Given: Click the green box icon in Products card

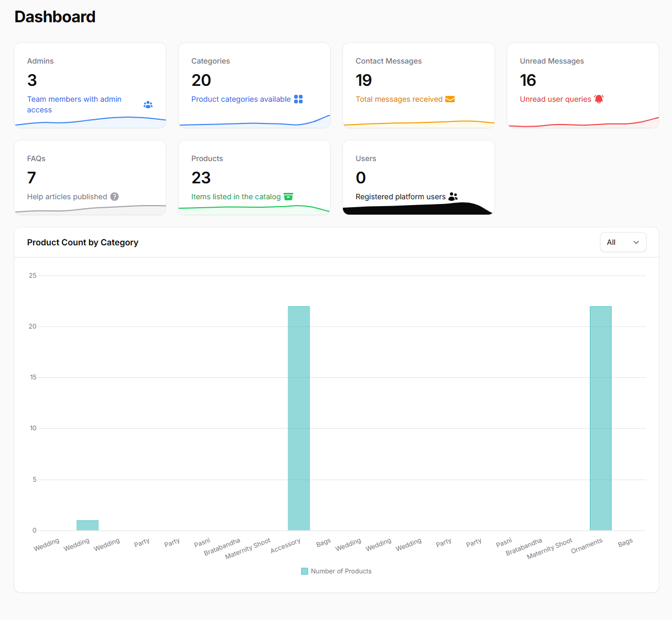Looking at the screenshot, I should click(x=288, y=197).
